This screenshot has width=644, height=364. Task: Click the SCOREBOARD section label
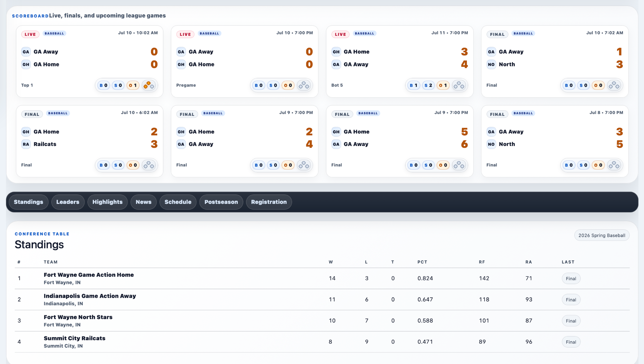point(30,16)
